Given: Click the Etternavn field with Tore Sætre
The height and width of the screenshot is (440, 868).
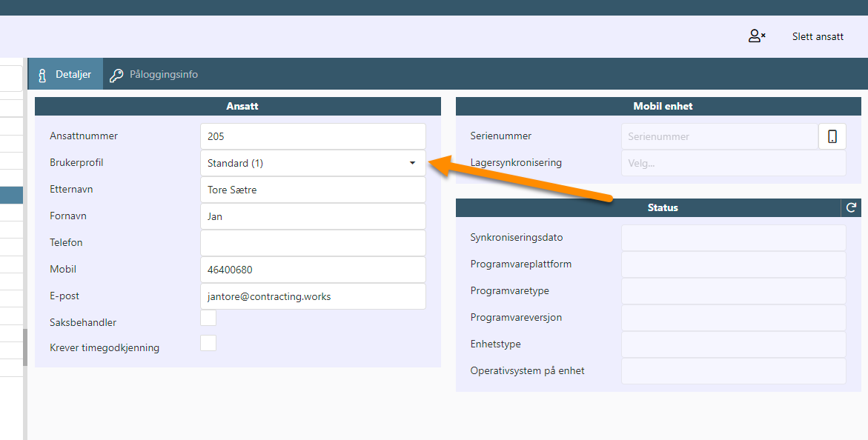Looking at the screenshot, I should pos(313,190).
